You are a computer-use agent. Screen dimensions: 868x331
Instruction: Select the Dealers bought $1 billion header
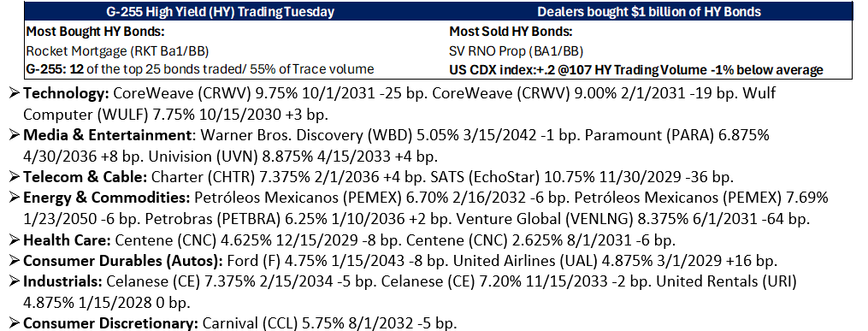coord(649,12)
